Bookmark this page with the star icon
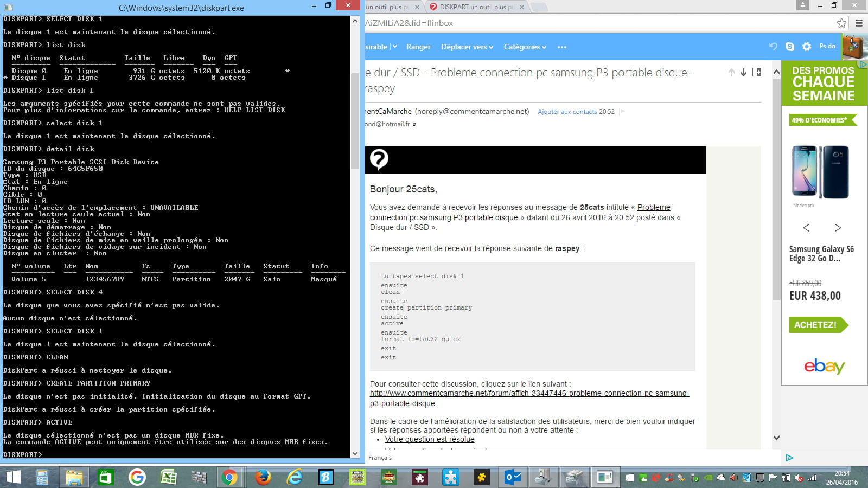Viewport: 868px width, 488px height. click(x=841, y=23)
